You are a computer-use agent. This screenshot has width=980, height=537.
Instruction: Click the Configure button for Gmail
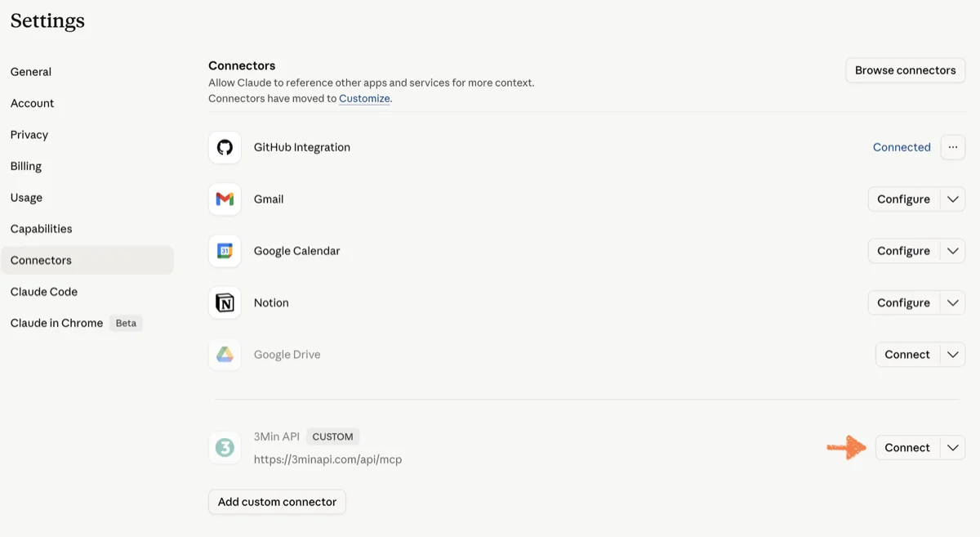(x=903, y=199)
